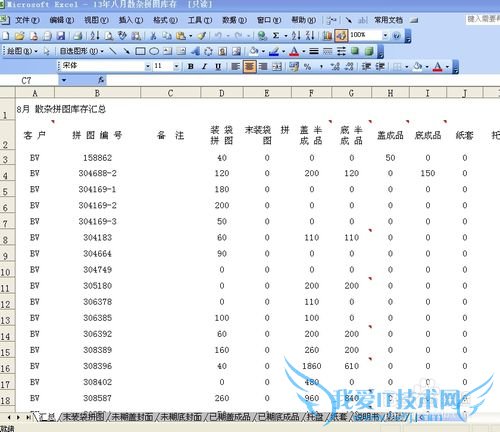
Task: Open print preview magnifier icon
Action: (x=109, y=35)
